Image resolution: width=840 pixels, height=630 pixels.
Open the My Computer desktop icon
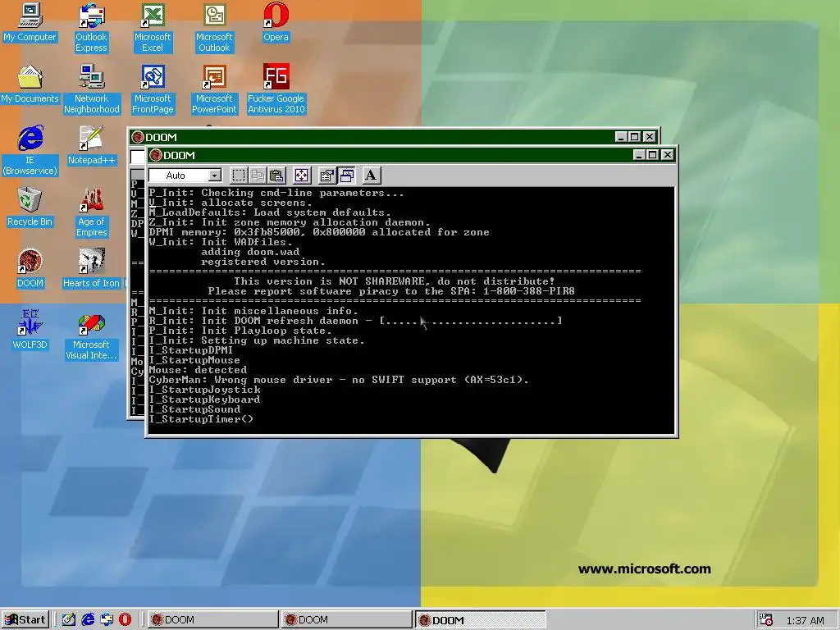coord(30,22)
